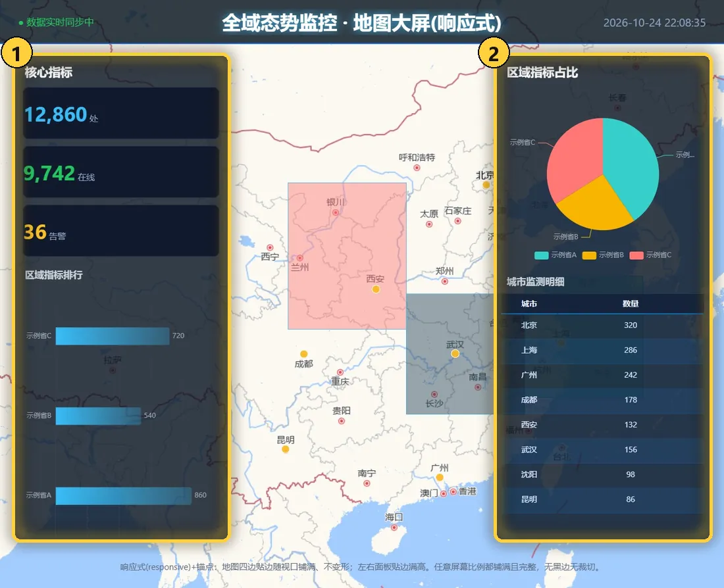Toggle the 示例省A legend item under the pie

pyautogui.click(x=556, y=255)
